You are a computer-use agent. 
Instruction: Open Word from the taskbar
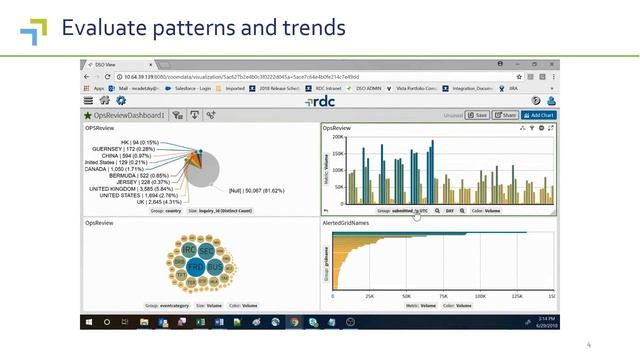[219, 322]
